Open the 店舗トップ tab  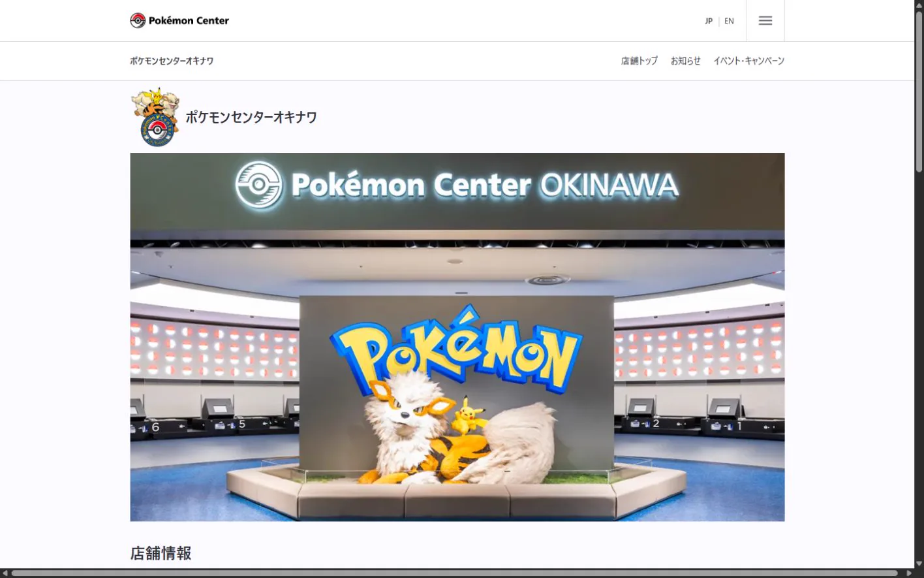pos(639,61)
